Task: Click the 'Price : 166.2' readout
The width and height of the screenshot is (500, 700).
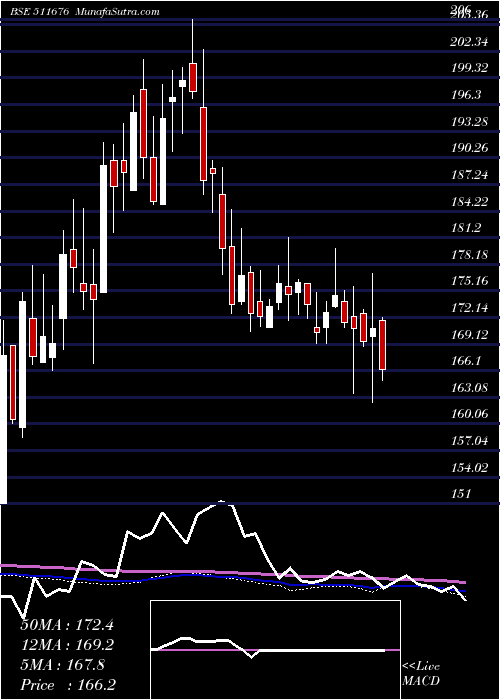Action: (x=70, y=685)
